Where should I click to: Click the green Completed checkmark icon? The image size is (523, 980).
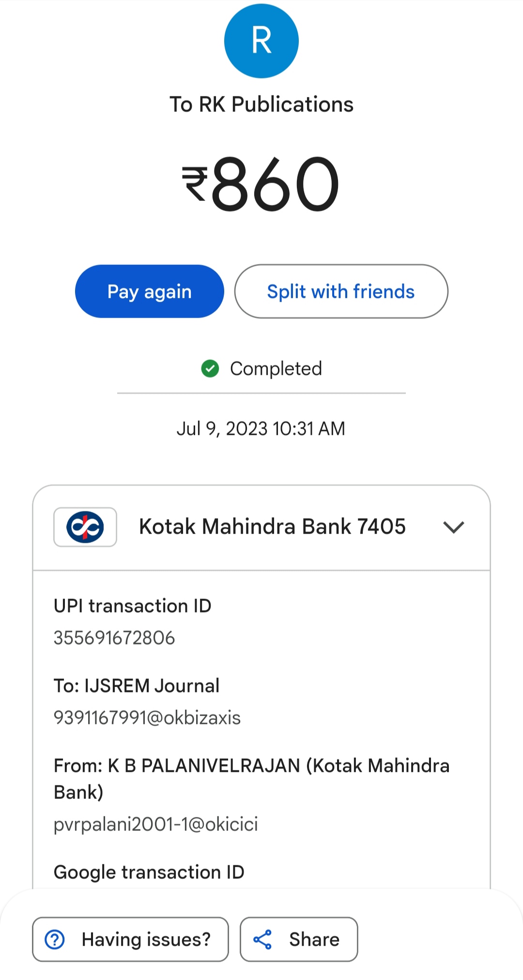210,368
